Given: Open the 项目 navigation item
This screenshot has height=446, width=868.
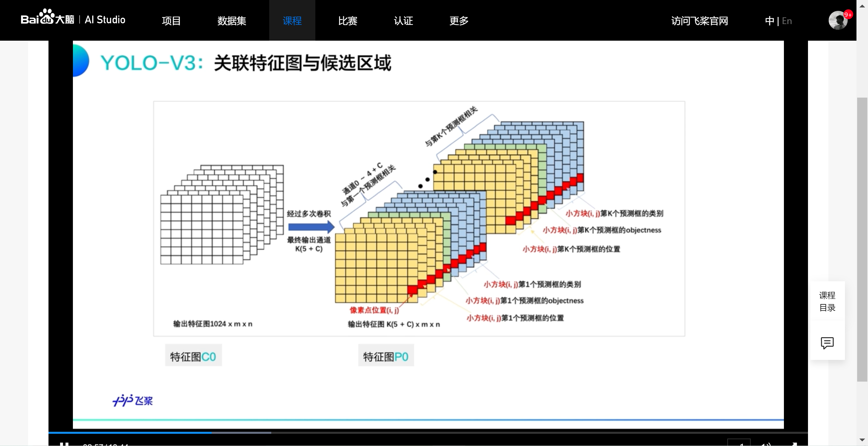Looking at the screenshot, I should pyautogui.click(x=171, y=20).
